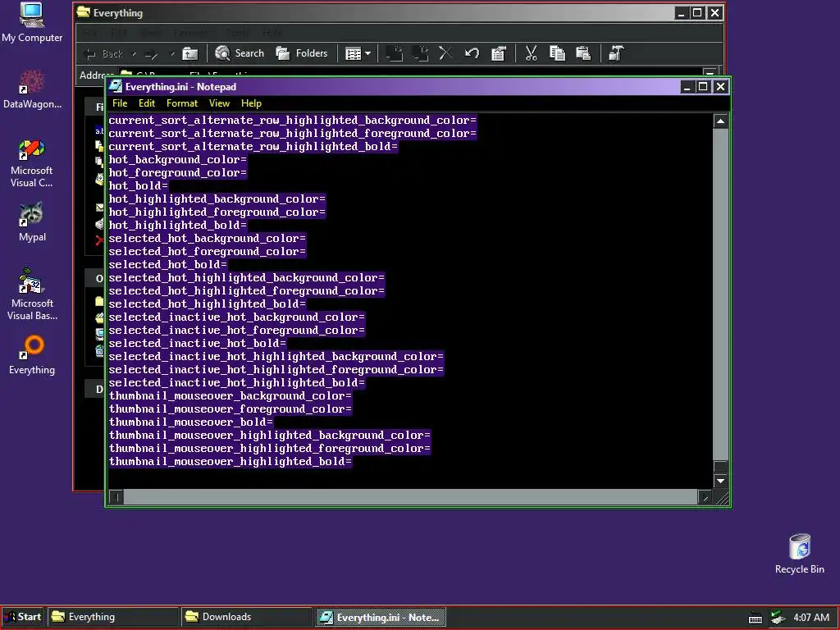840x630 pixels.
Task: Click the system tray clock
Action: [x=811, y=618]
